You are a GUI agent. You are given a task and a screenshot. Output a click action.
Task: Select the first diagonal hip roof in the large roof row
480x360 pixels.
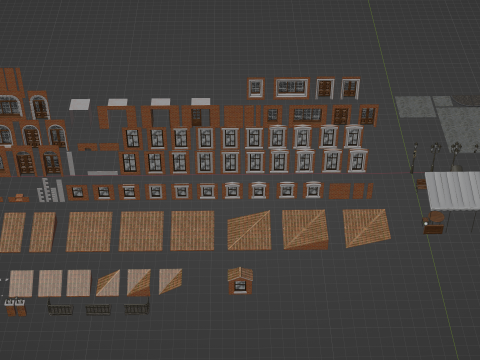(x=249, y=230)
